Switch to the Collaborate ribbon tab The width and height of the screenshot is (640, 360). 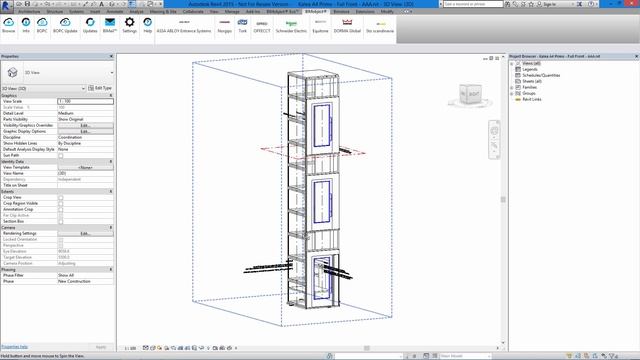pos(193,12)
